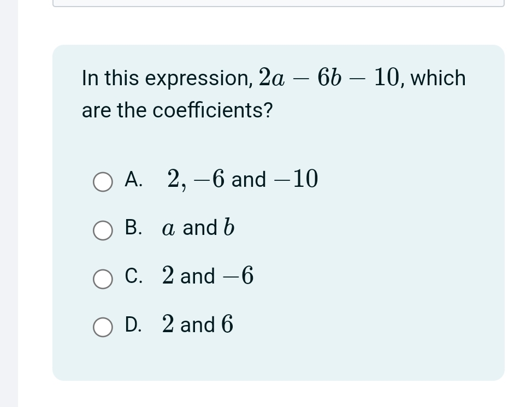Choose the option '2, −6 and −10'

242,179
